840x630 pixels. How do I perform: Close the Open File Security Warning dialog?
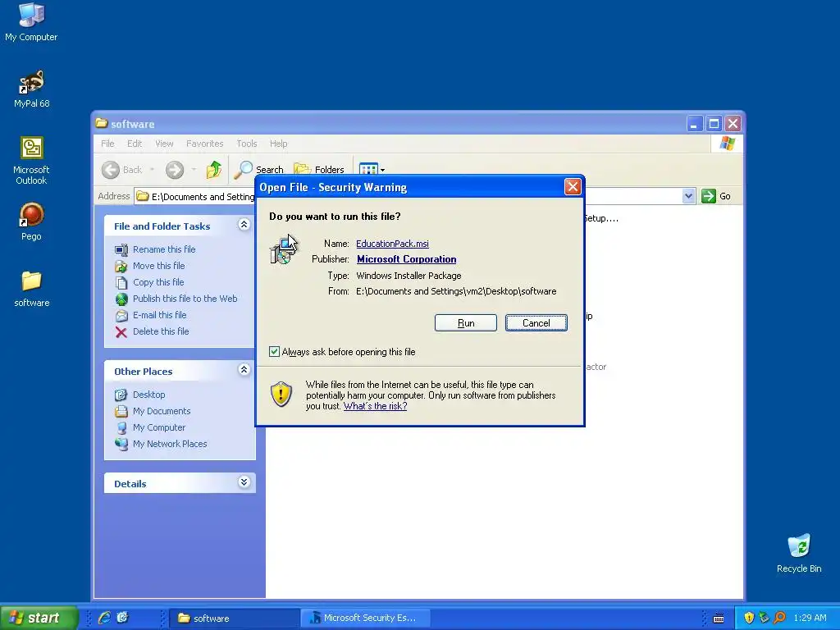[x=573, y=186]
